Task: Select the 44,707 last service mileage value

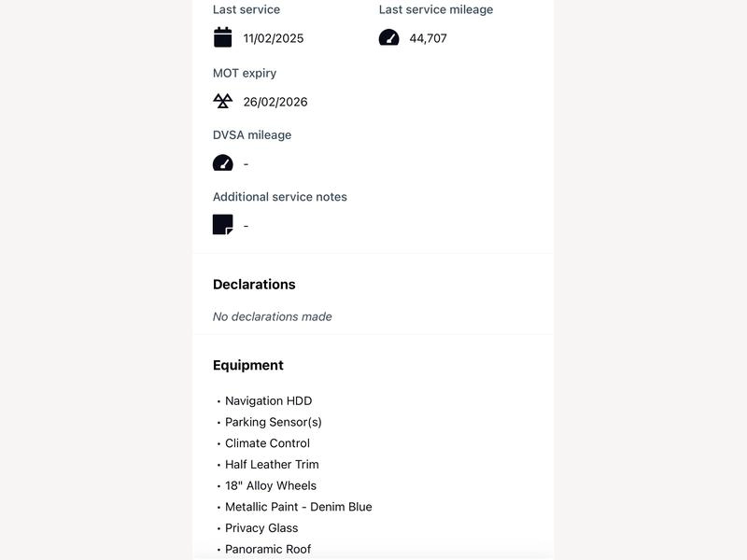Action: click(428, 38)
